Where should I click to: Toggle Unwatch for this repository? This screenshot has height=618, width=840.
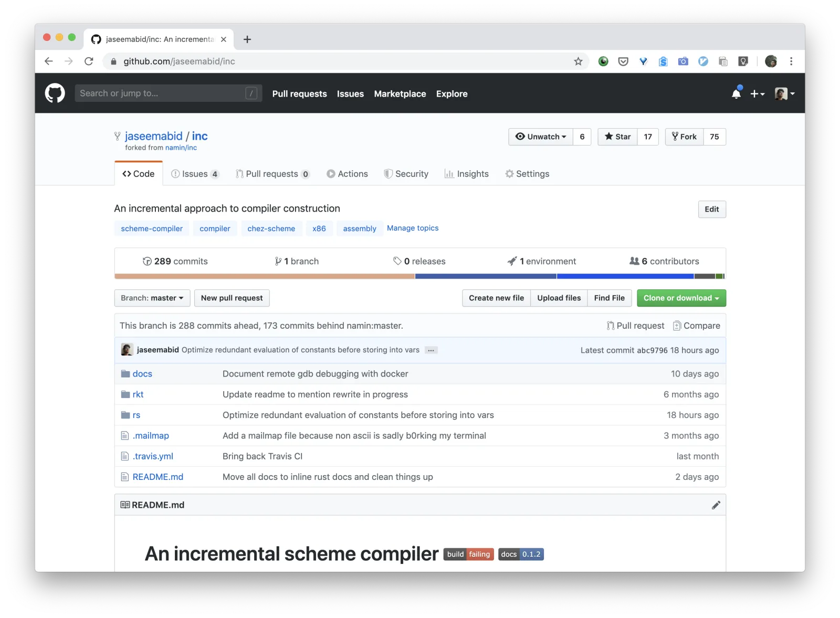tap(541, 137)
